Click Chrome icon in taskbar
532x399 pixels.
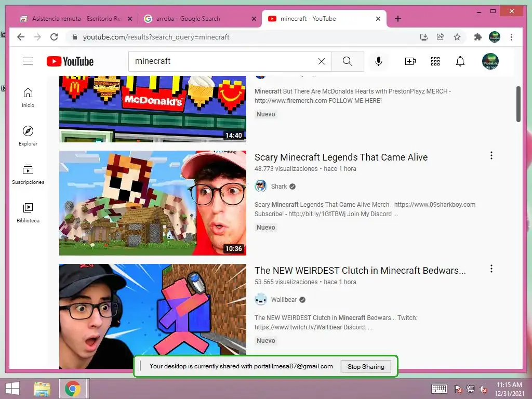pyautogui.click(x=73, y=389)
